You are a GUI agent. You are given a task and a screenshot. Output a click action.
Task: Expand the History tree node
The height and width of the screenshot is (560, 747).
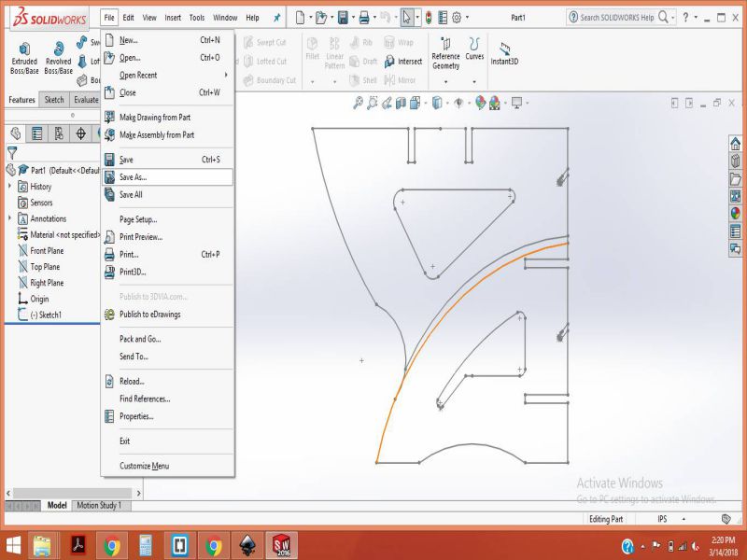coord(9,186)
